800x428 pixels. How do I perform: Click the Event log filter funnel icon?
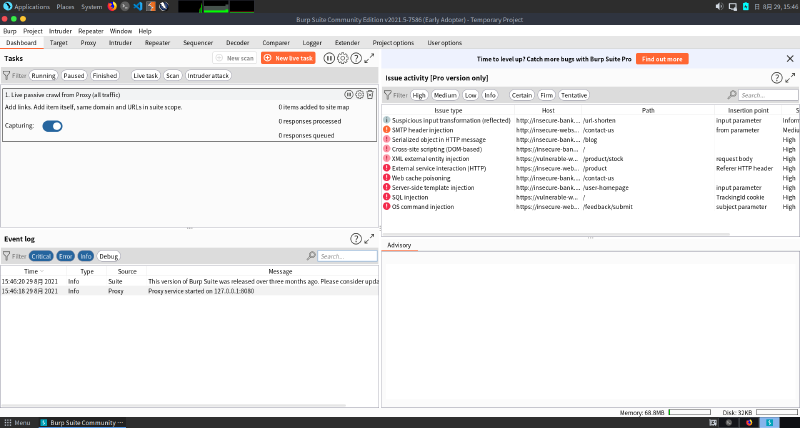click(x=7, y=256)
